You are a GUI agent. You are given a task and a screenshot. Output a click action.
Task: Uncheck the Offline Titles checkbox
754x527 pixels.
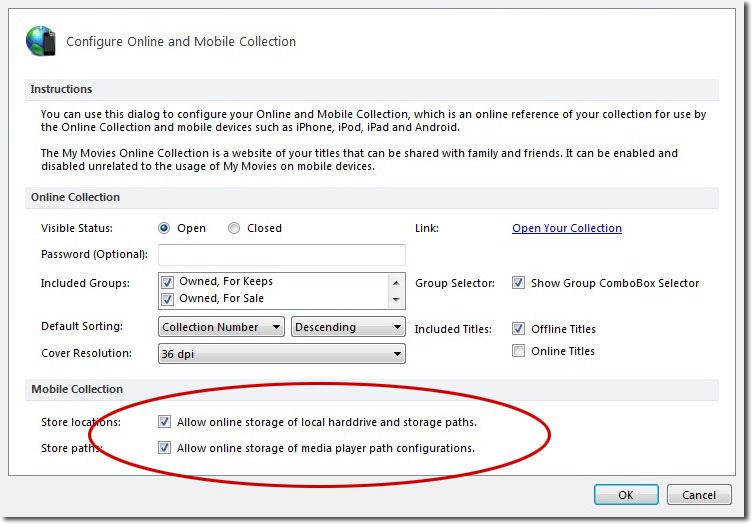click(x=518, y=328)
